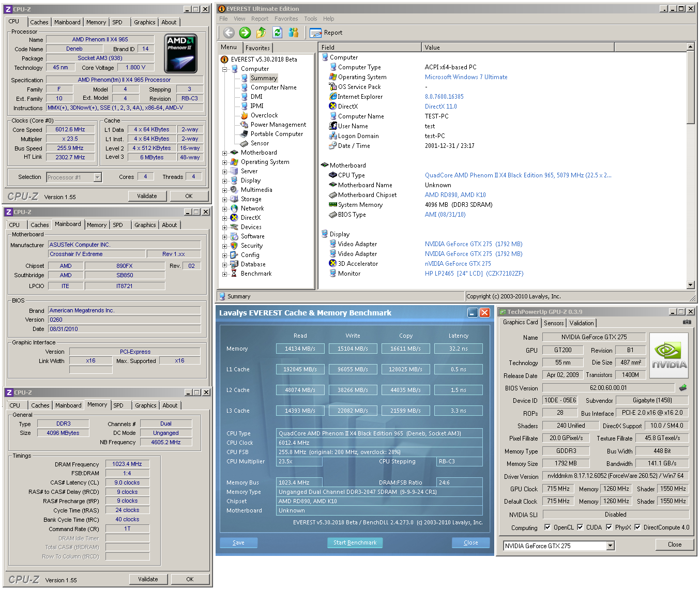The height and width of the screenshot is (589, 700).
Task: Open the GPU selector dropdown in GPU-Z
Action: click(x=610, y=546)
